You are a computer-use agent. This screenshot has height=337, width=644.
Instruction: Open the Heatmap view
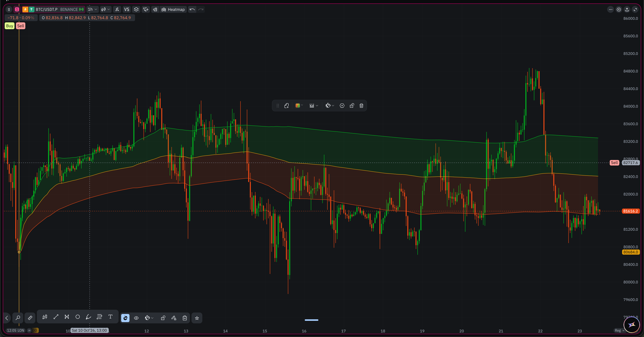(173, 10)
